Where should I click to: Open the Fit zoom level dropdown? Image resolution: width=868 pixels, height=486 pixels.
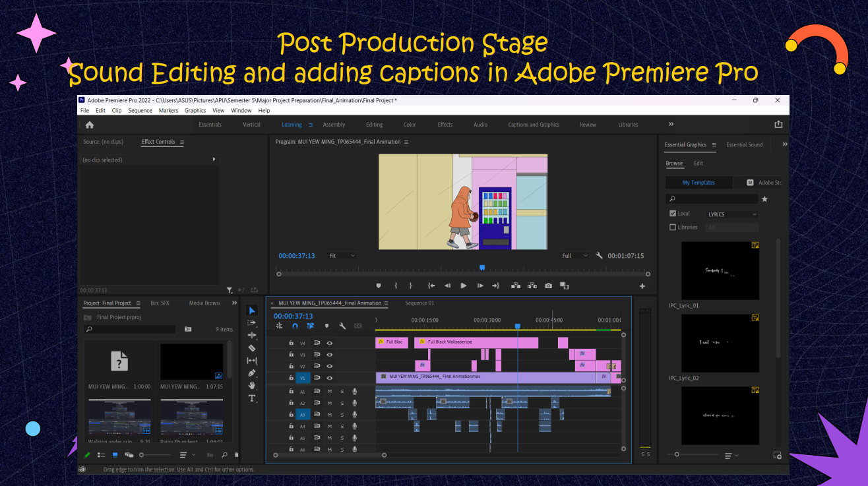342,256
